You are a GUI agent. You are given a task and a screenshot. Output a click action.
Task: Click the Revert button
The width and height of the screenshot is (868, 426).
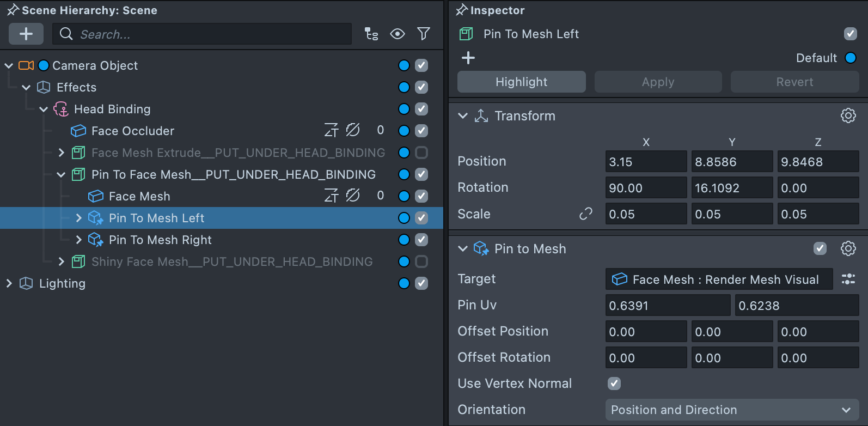coord(794,82)
